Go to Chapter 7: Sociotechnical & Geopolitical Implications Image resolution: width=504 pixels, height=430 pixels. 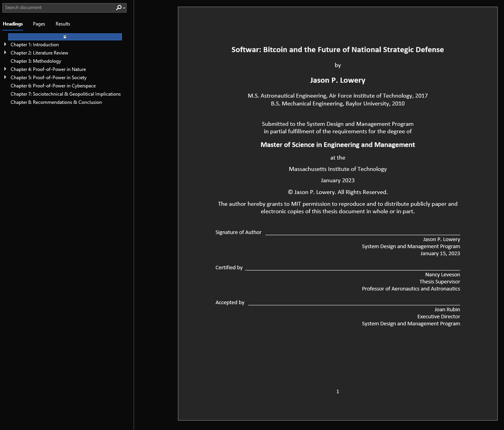(x=65, y=94)
